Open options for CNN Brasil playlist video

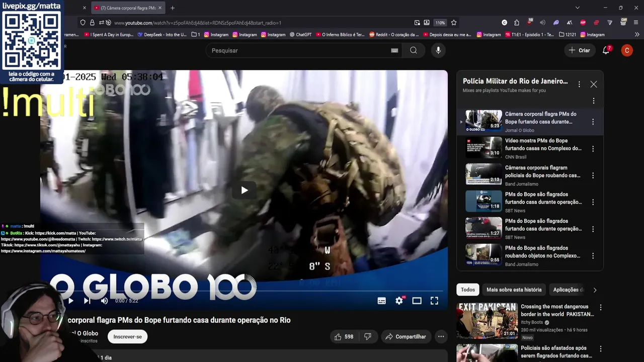(x=593, y=149)
